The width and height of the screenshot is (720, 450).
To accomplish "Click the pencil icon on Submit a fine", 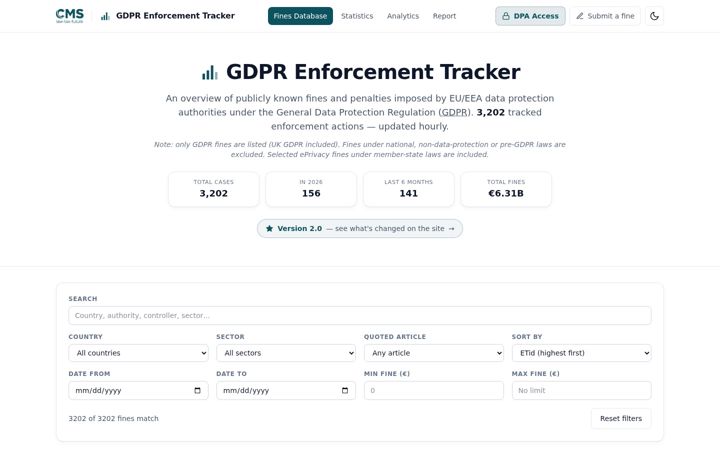I will 580,16.
